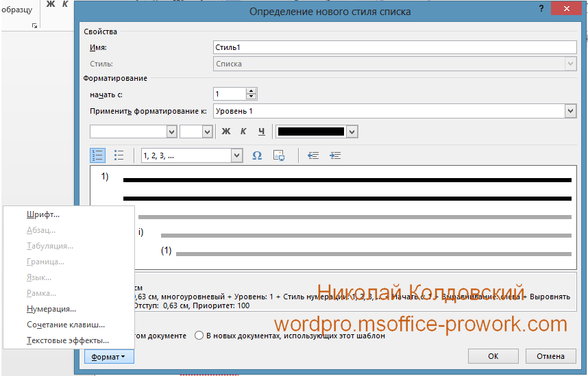The width and height of the screenshot is (588, 376).
Task: Click the Свойства section label
Action: click(x=100, y=32)
